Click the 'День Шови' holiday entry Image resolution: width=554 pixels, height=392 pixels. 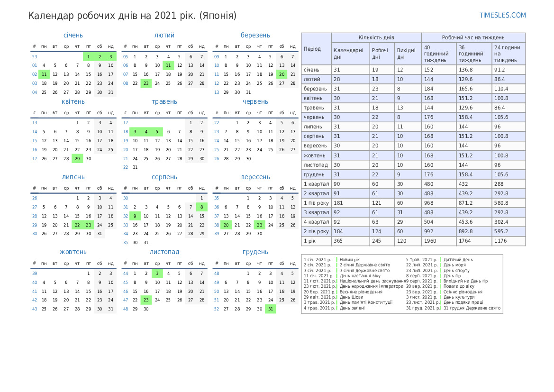point(351,297)
